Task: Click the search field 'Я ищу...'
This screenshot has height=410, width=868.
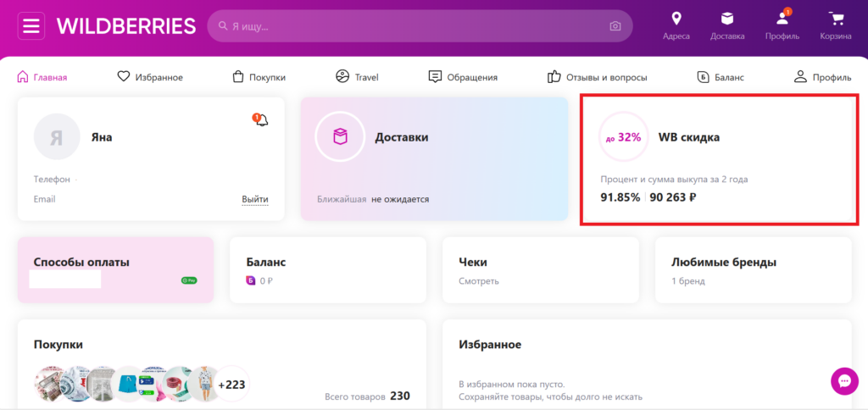Action: 420,26
